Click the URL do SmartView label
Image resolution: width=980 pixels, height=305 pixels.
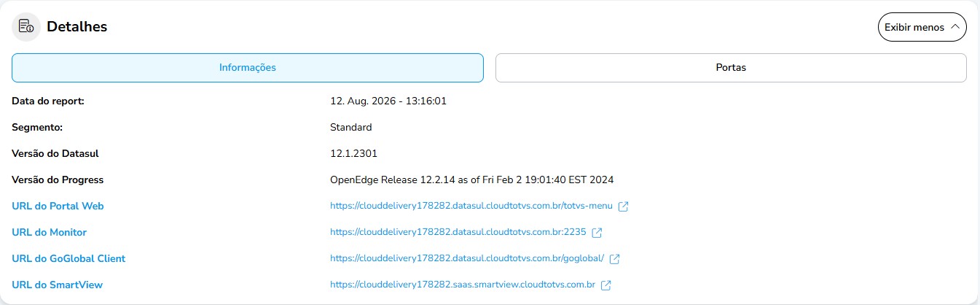pyautogui.click(x=57, y=285)
